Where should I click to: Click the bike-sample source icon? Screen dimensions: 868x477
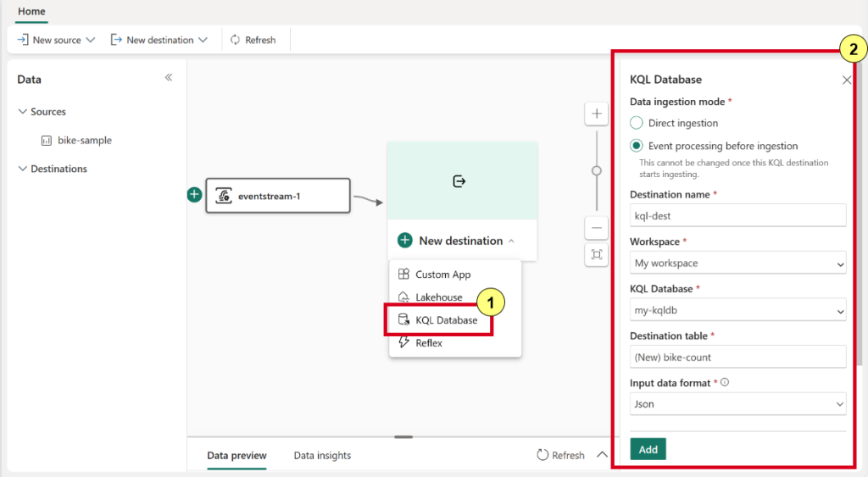[x=47, y=141]
